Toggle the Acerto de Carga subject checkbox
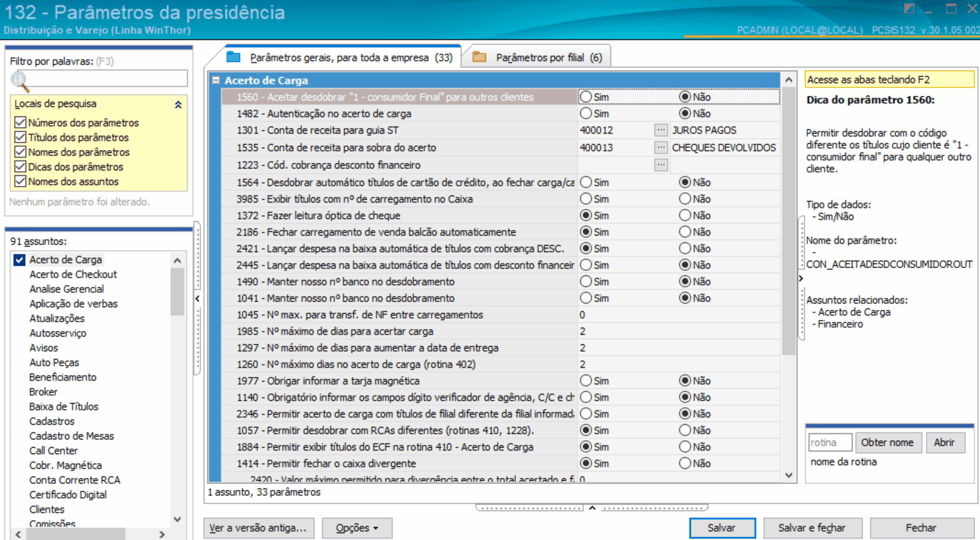Screen dimensions: 980x540 pos(20,260)
